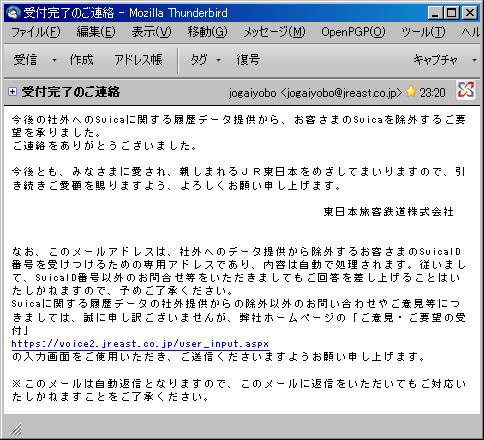Screen dimensions: 484x440
Task: Click the 受信 toolbar button
Action: [25, 60]
